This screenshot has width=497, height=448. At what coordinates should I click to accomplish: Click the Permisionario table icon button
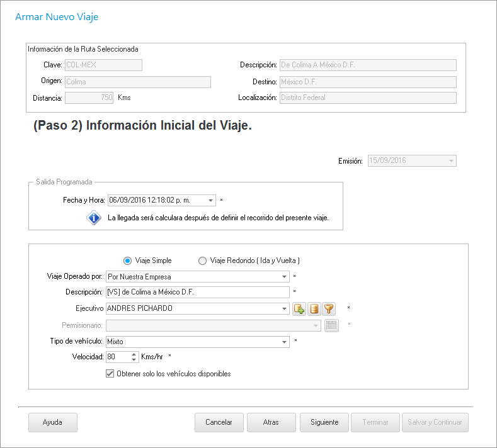click(331, 325)
